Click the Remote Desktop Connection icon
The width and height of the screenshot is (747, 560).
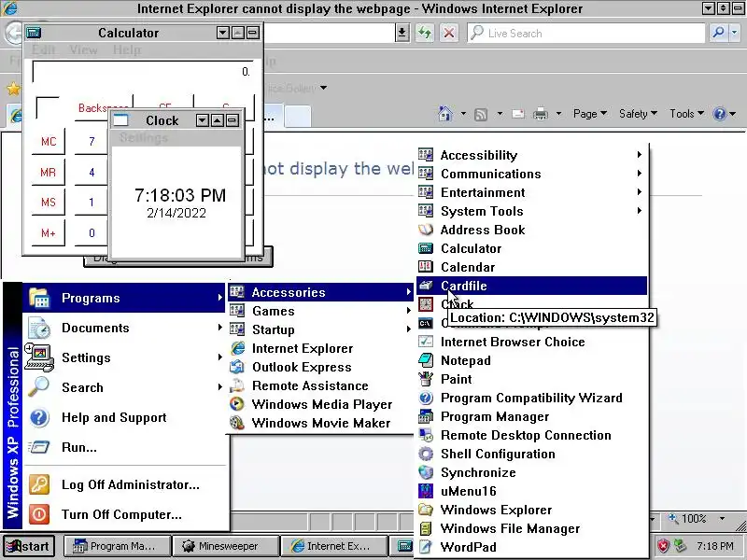(426, 435)
